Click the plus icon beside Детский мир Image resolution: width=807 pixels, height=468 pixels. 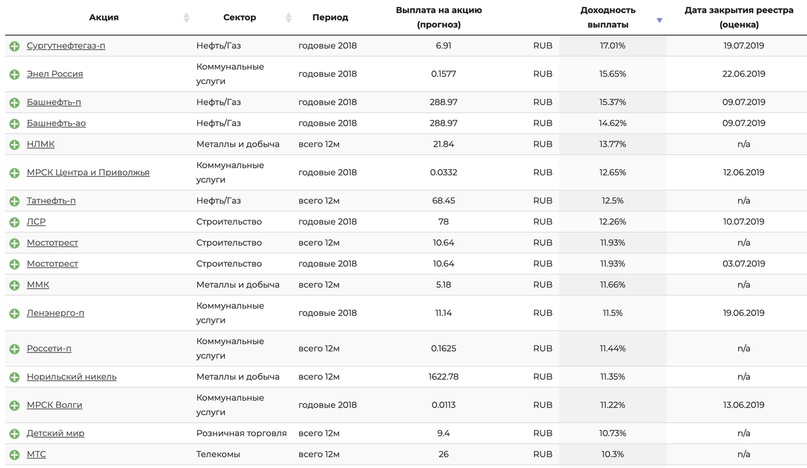tap(14, 434)
